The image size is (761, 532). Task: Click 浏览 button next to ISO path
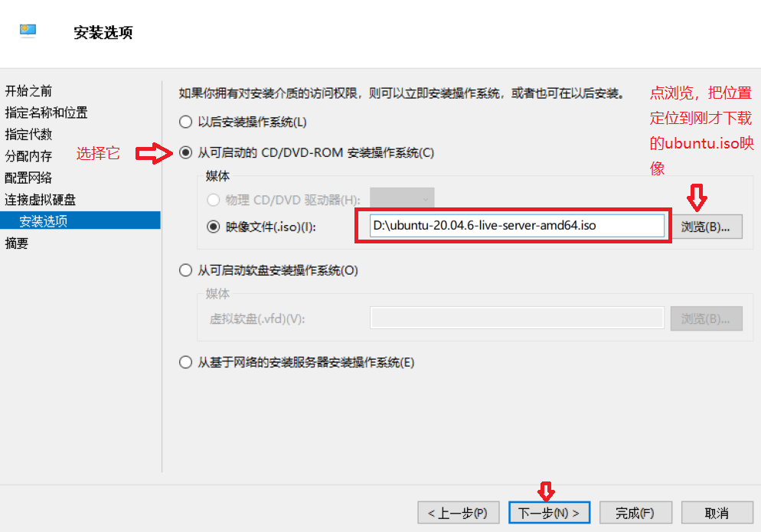pos(707,227)
